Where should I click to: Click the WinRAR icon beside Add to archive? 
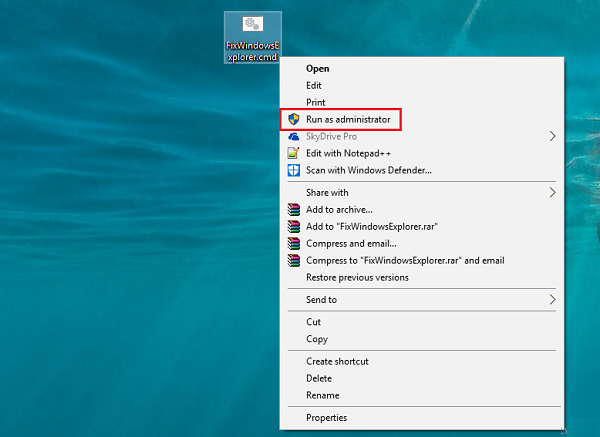coord(293,210)
